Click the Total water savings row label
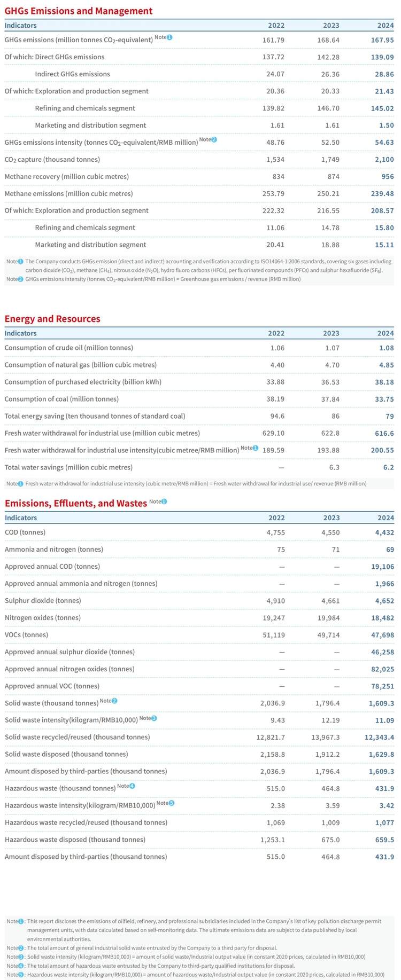 tap(68, 467)
